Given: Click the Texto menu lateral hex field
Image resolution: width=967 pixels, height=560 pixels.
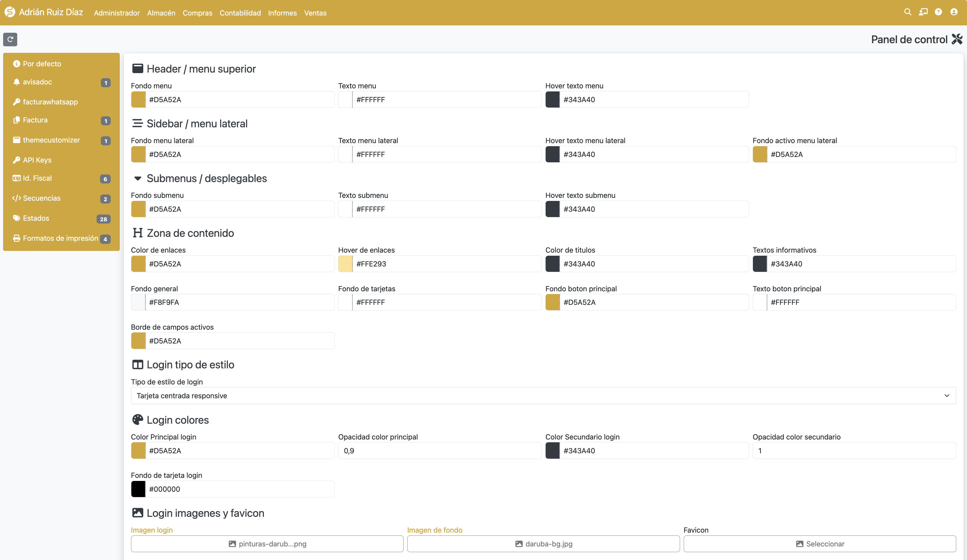Looking at the screenshot, I should pos(447,155).
